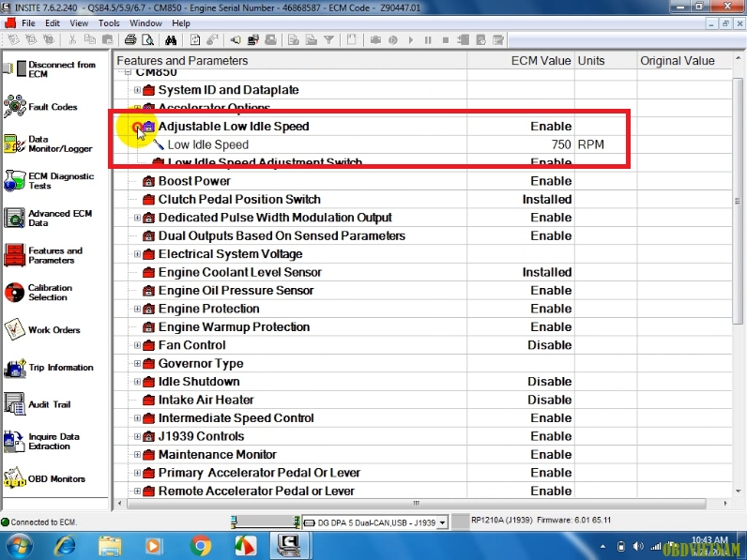Open the Edit menu
This screenshot has height=560, width=747.
click(53, 23)
